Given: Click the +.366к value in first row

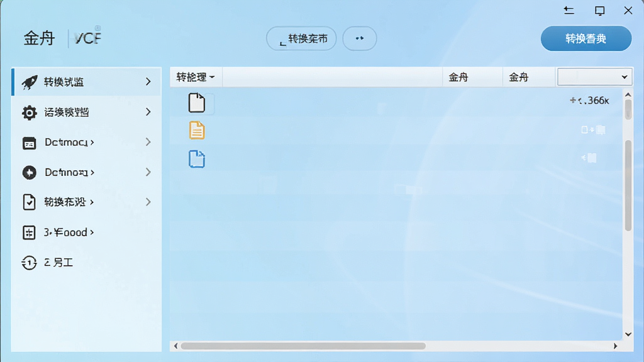Looking at the screenshot, I should coord(589,101).
